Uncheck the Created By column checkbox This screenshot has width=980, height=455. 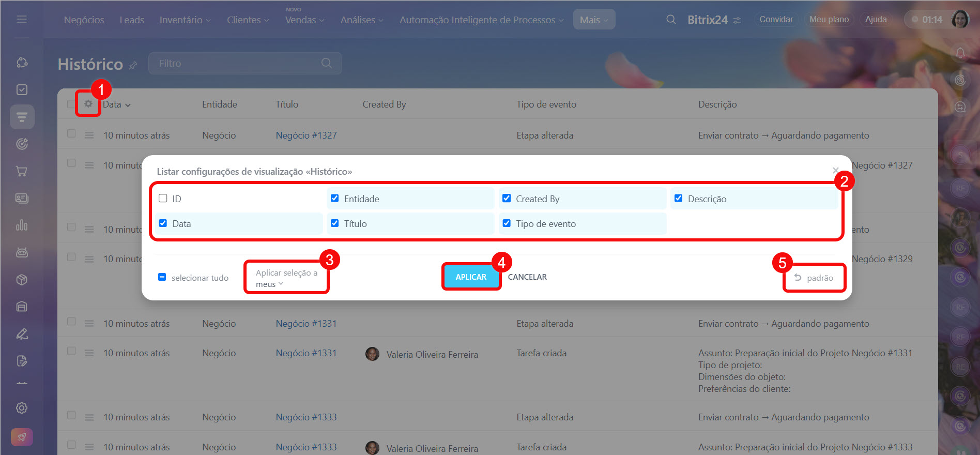(507, 199)
